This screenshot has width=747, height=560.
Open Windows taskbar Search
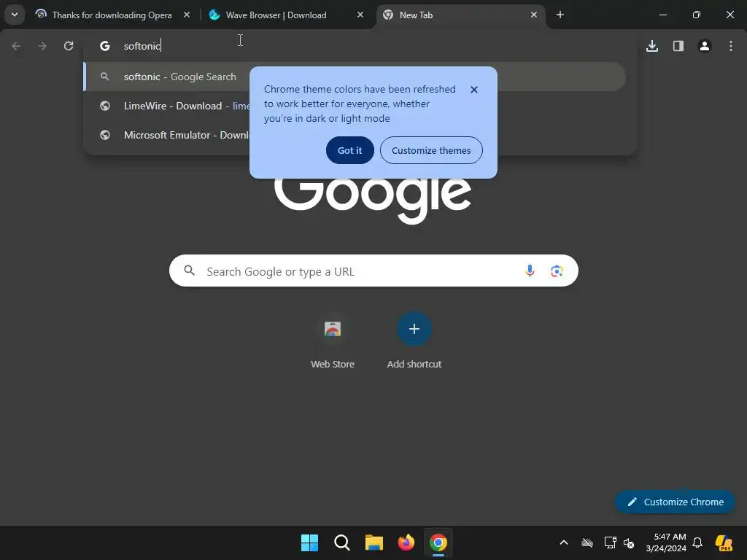pyautogui.click(x=341, y=542)
